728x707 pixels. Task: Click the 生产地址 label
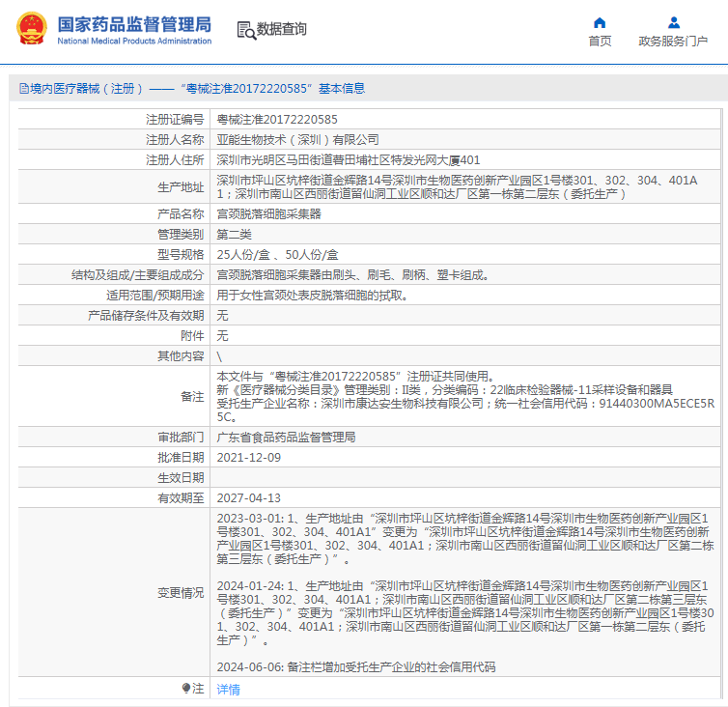tap(181, 187)
